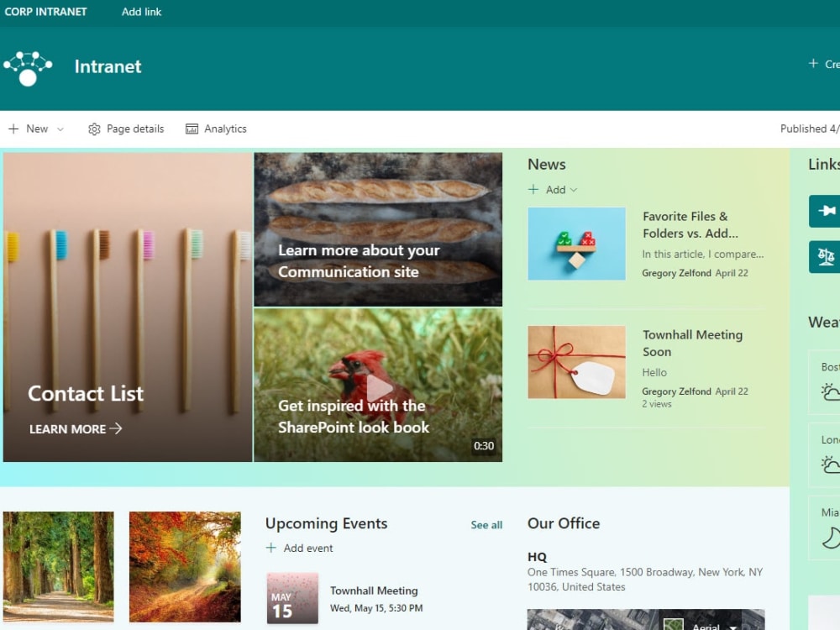Select CORP INTRANET in the top bar
Image resolution: width=840 pixels, height=630 pixels.
45,11
